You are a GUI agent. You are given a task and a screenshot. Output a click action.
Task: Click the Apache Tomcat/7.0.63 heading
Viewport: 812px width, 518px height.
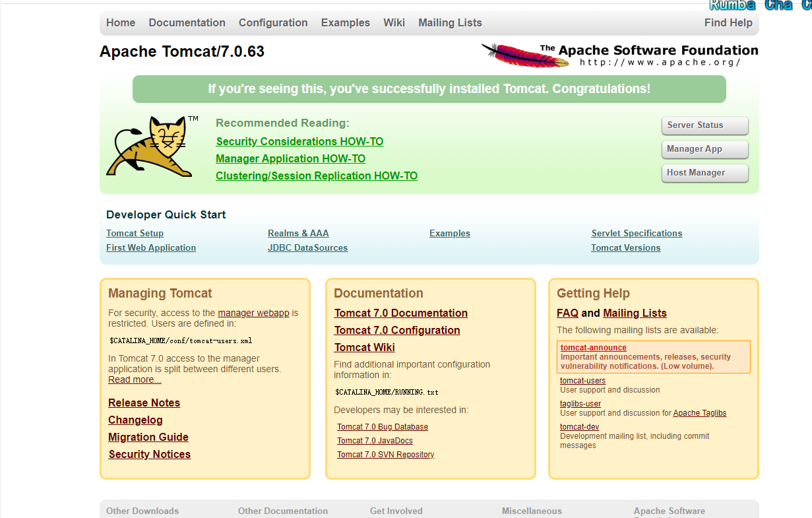coord(182,51)
